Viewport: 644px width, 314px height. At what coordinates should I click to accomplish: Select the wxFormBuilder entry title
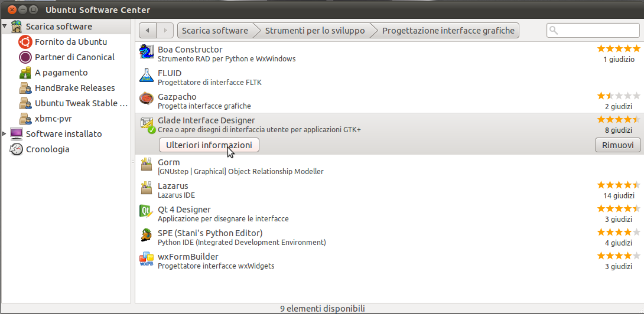pyautogui.click(x=188, y=257)
